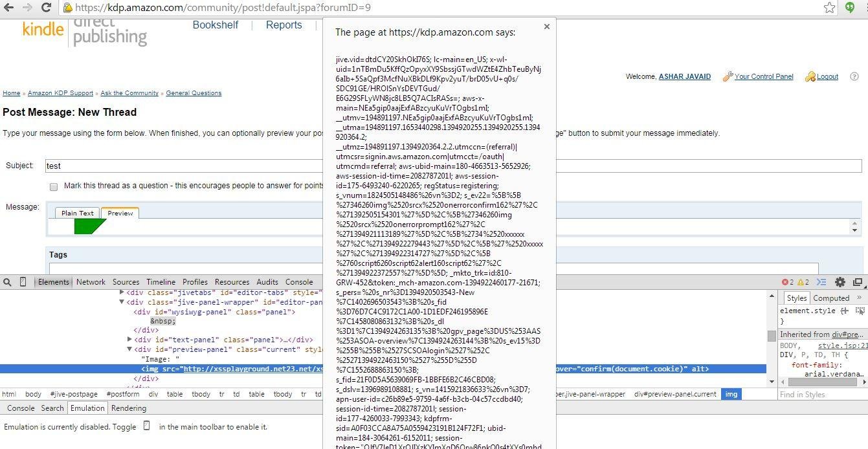Click the style.jsp source link
Viewport: 868px width, 449px height.
(843, 345)
